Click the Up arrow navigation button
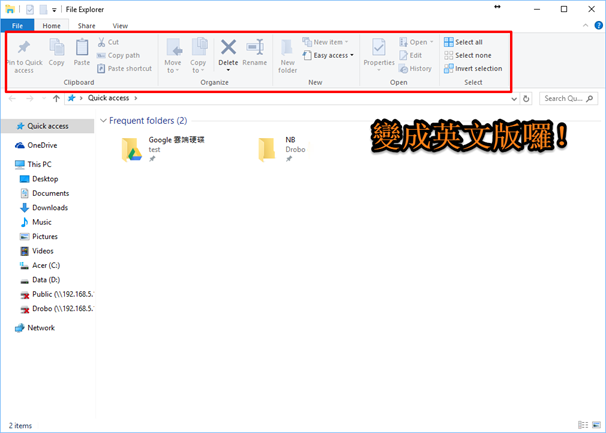The width and height of the screenshot is (606, 433). point(56,99)
